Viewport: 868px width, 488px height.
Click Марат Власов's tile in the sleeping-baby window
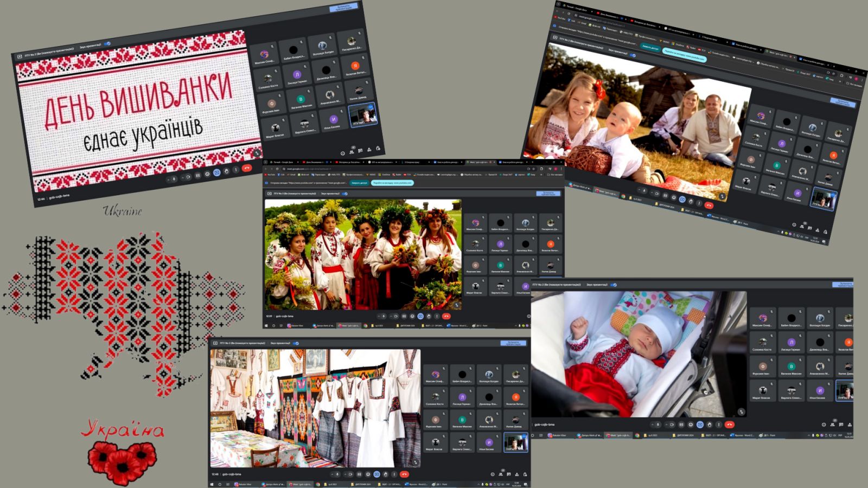(763, 391)
